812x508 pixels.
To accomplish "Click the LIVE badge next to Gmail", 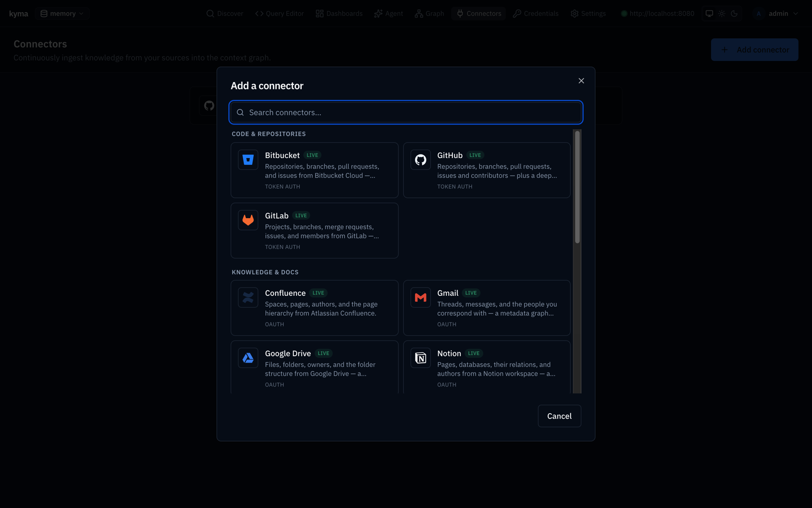I will (x=471, y=293).
